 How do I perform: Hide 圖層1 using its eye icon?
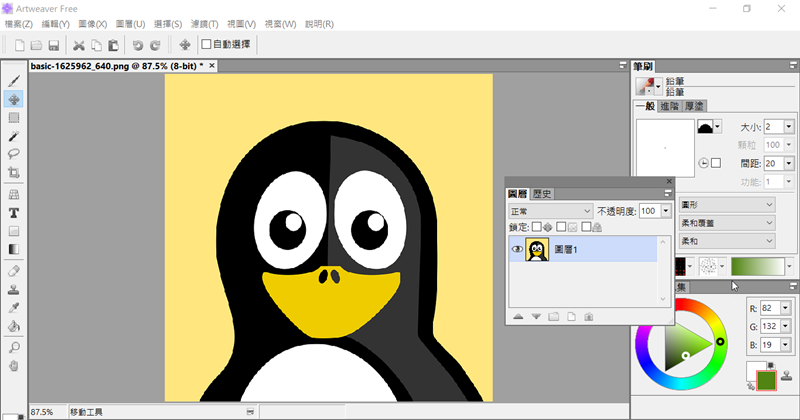point(517,250)
